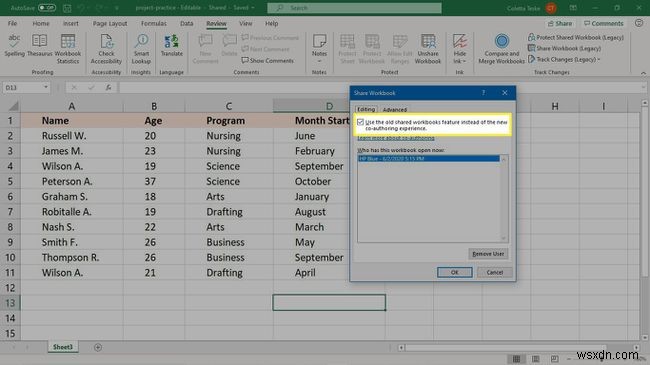
Task: Open Smart Lookup
Action: (x=141, y=49)
